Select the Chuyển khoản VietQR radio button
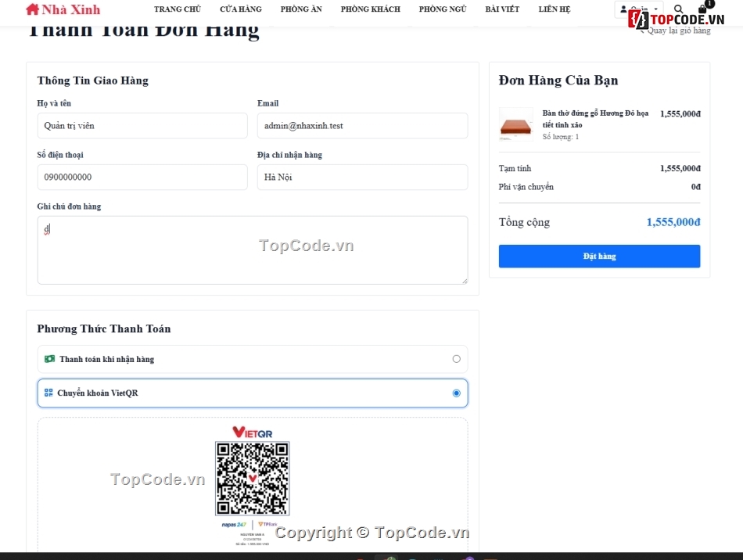This screenshot has height=560, width=743. pos(456,393)
